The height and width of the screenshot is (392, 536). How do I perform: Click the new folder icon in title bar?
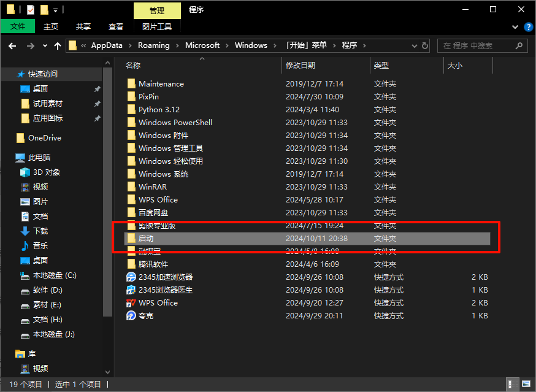44,10
